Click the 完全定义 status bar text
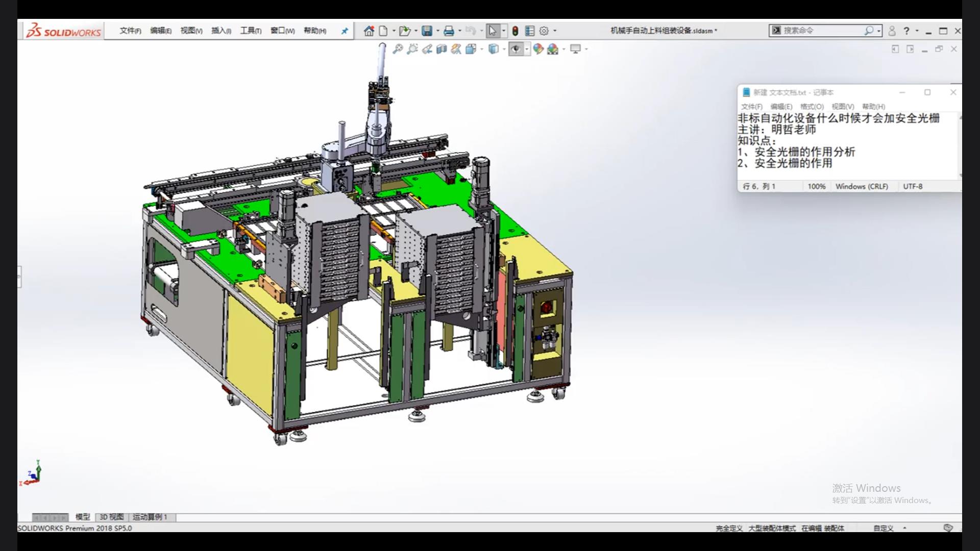 pos(729,528)
